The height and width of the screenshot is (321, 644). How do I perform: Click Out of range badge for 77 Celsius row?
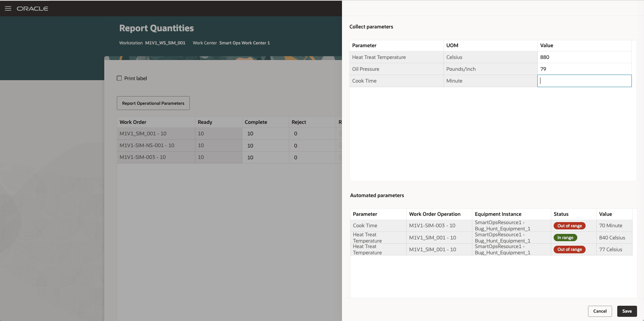[569, 250]
